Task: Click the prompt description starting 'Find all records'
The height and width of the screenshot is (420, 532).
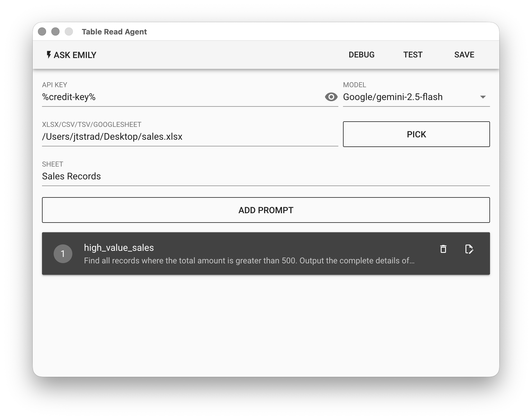Action: [x=249, y=260]
